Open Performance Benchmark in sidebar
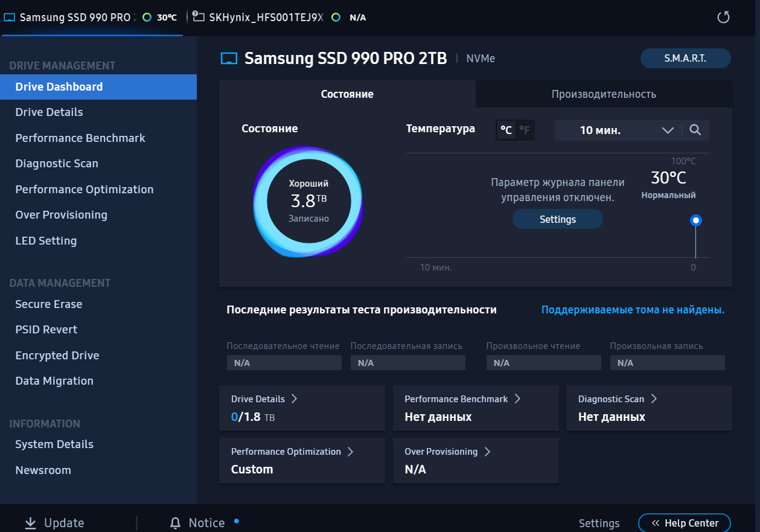The width and height of the screenshot is (760, 532). [x=98, y=138]
